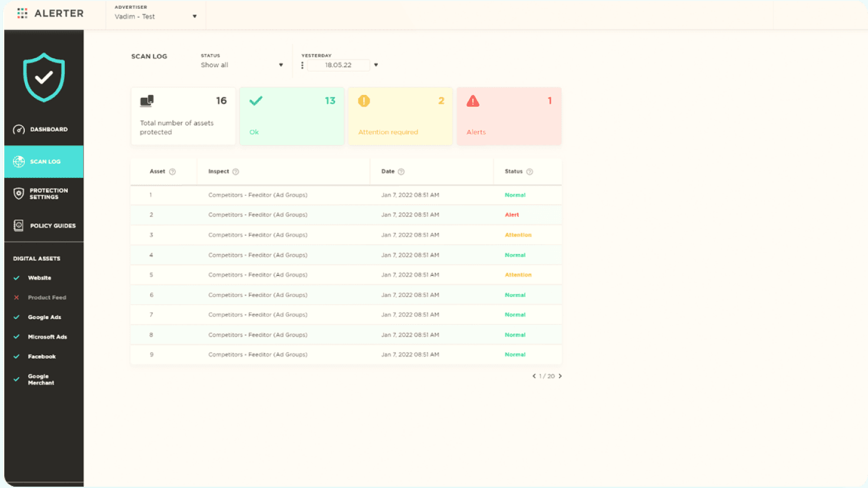868x488 pixels.
Task: Click the Date column header
Action: 388,172
